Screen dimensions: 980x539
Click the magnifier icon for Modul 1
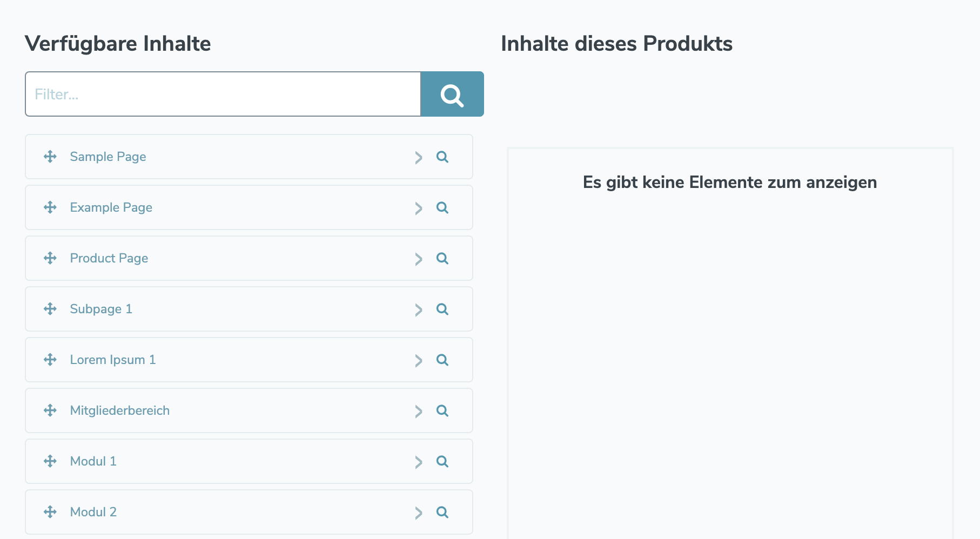coord(442,461)
